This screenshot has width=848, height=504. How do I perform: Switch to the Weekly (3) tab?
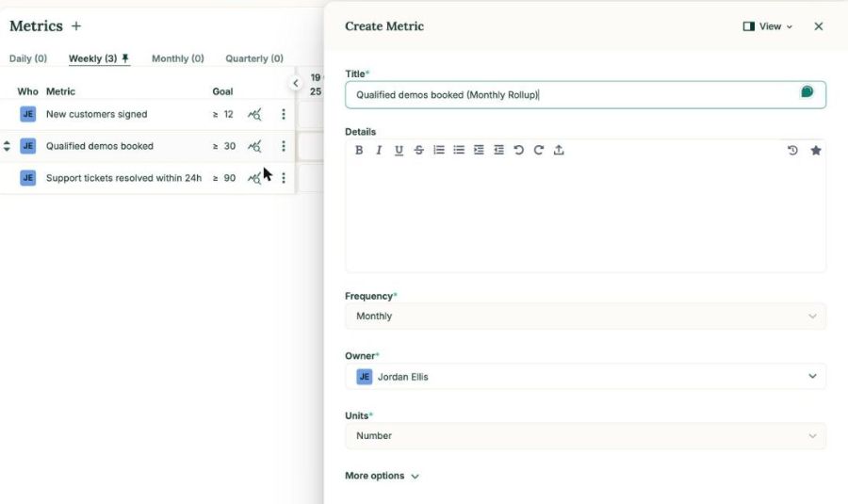pyautogui.click(x=92, y=58)
